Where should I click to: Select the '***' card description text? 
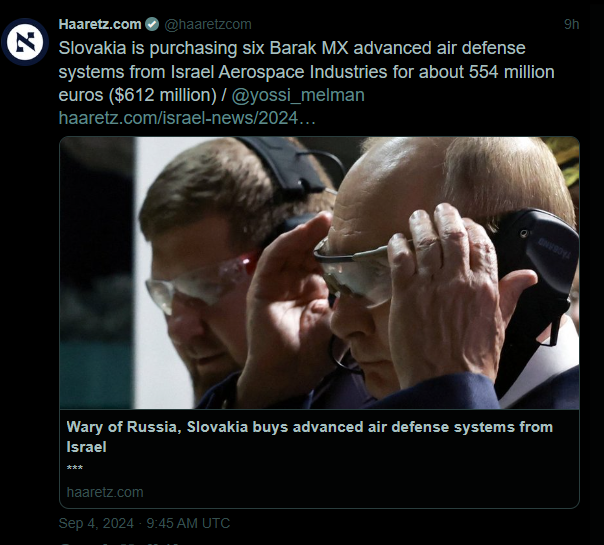(75, 468)
